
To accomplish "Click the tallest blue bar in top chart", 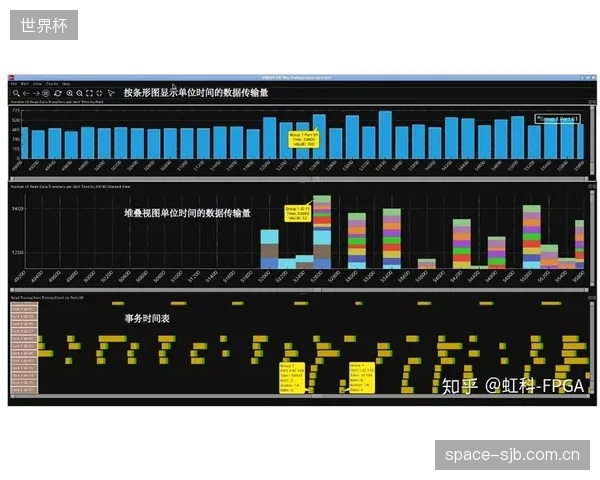I will 385,135.
